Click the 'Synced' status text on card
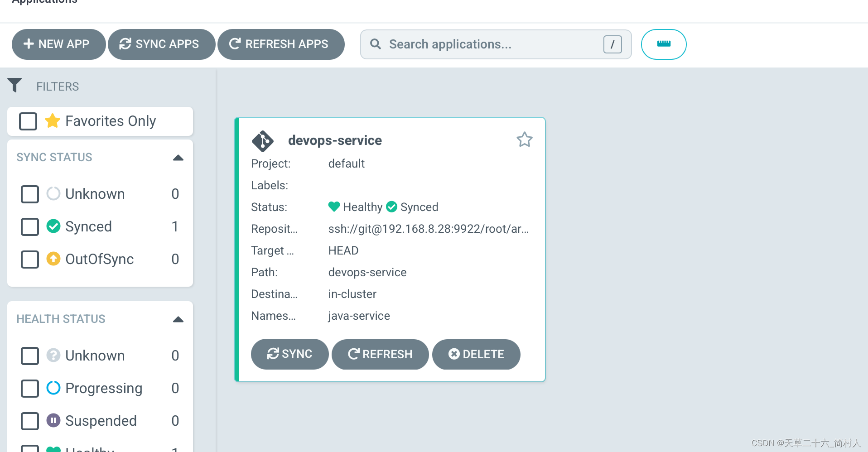The image size is (868, 452). (419, 207)
